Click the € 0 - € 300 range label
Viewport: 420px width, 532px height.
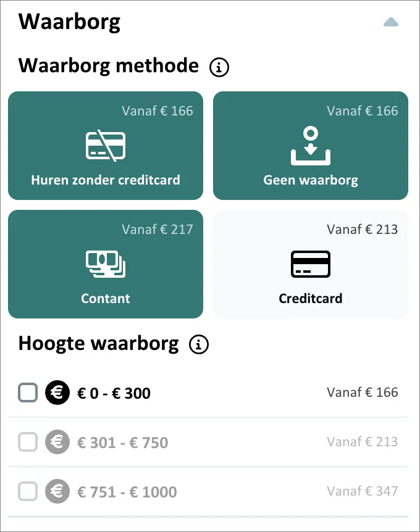[x=114, y=393]
